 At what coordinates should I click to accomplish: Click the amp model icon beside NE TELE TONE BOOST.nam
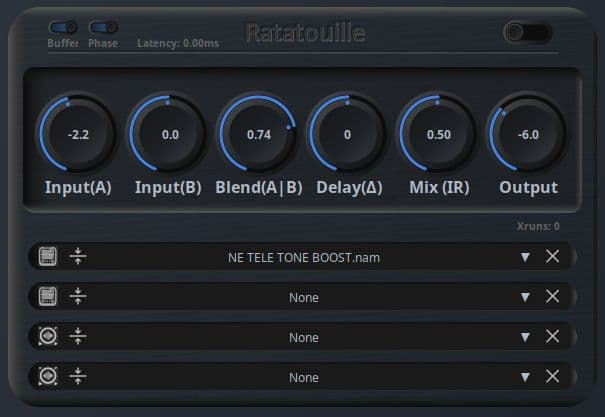click(x=48, y=256)
